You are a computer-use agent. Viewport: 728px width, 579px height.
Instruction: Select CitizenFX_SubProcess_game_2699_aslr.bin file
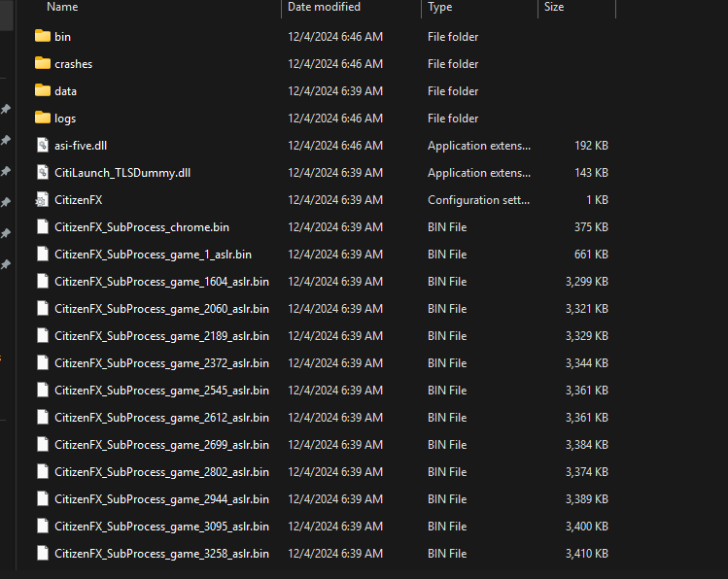point(161,445)
